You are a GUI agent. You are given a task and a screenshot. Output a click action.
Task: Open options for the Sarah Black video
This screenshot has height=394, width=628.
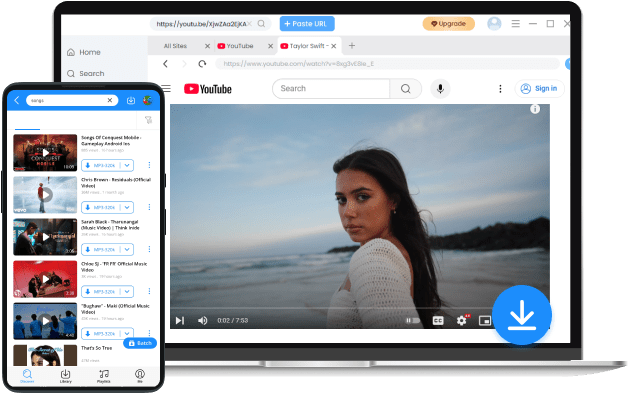click(149, 249)
